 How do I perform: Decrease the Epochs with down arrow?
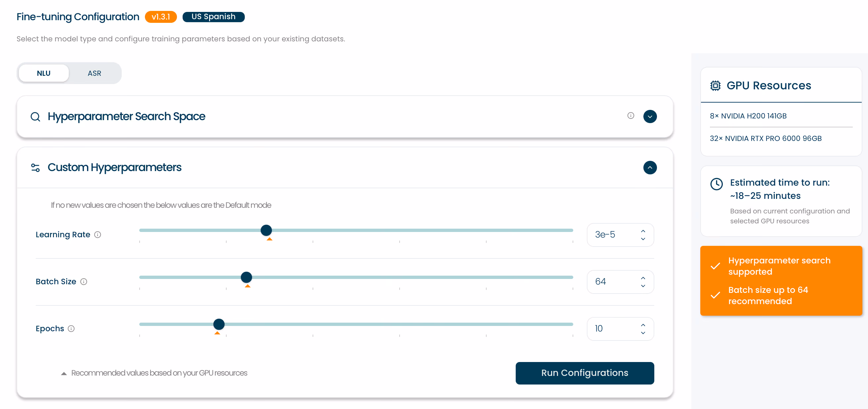tap(643, 333)
